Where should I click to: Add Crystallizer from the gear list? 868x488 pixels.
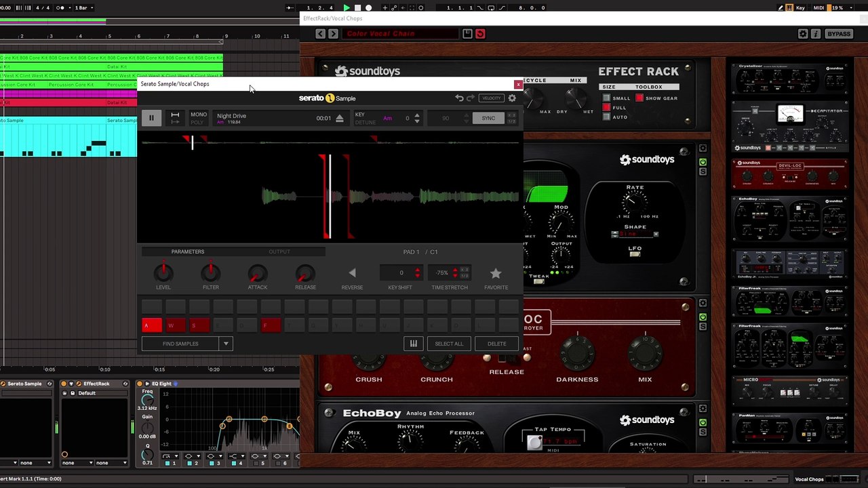(790, 79)
